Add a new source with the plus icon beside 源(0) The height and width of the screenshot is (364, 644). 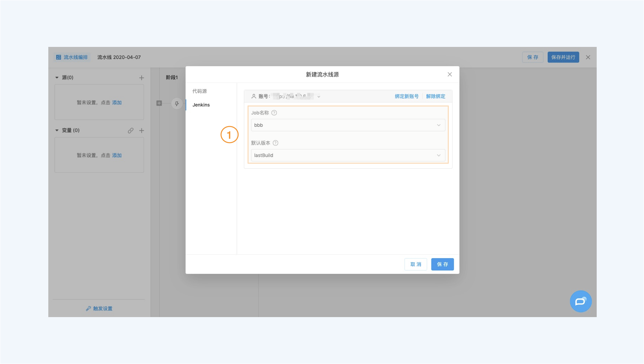pos(142,78)
